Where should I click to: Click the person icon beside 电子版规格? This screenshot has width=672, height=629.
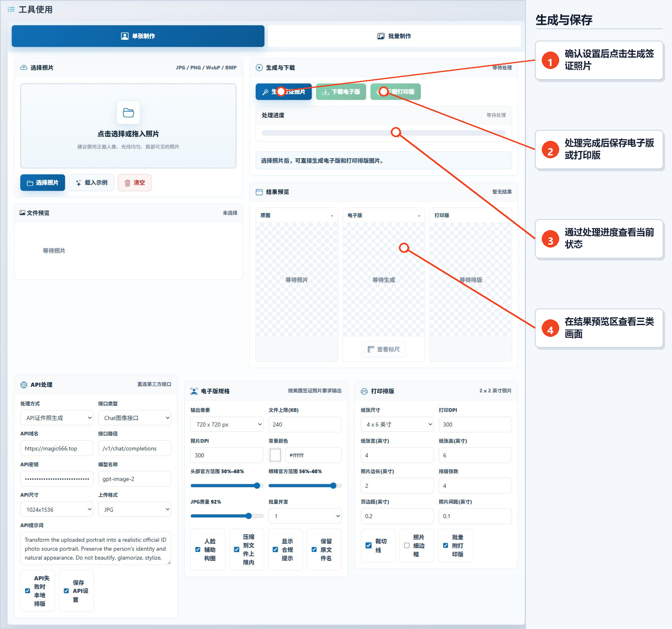[x=194, y=391]
